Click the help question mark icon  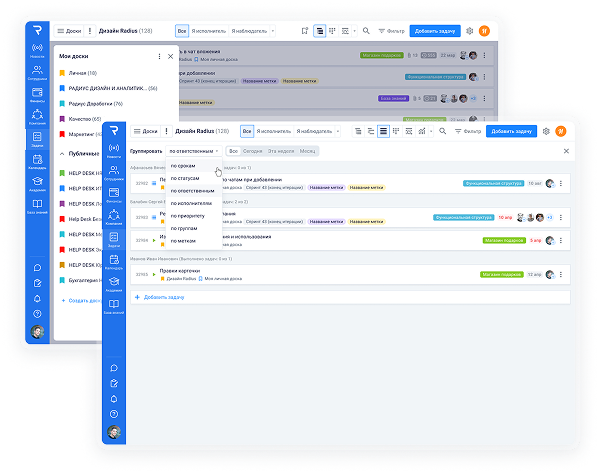pyautogui.click(x=115, y=415)
